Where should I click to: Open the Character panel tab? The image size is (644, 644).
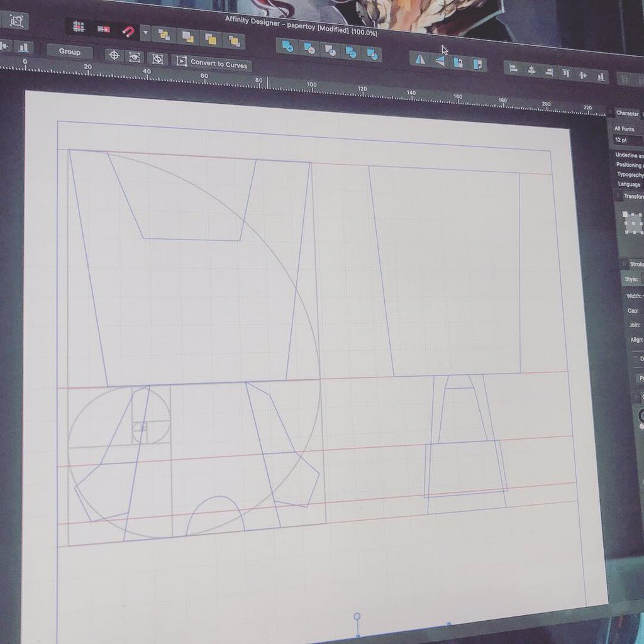[x=627, y=113]
